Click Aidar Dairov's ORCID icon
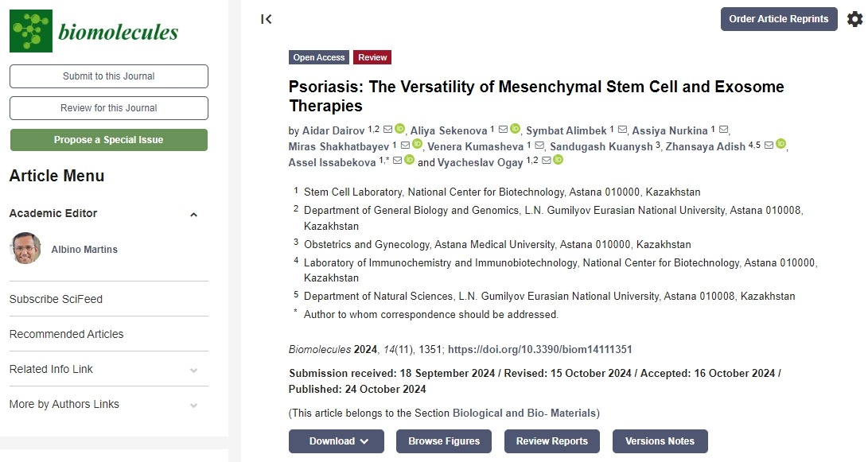This screenshot has width=868, height=462. [x=400, y=129]
